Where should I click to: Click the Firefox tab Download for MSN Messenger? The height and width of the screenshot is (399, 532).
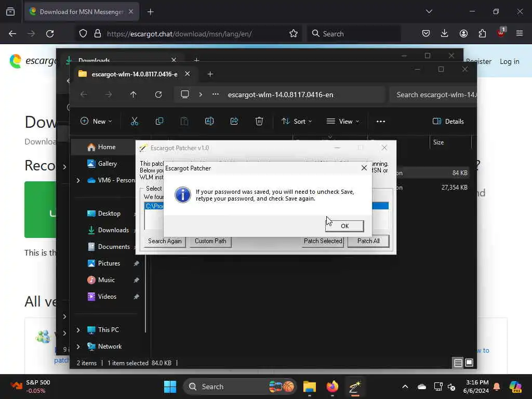pyautogui.click(x=82, y=12)
